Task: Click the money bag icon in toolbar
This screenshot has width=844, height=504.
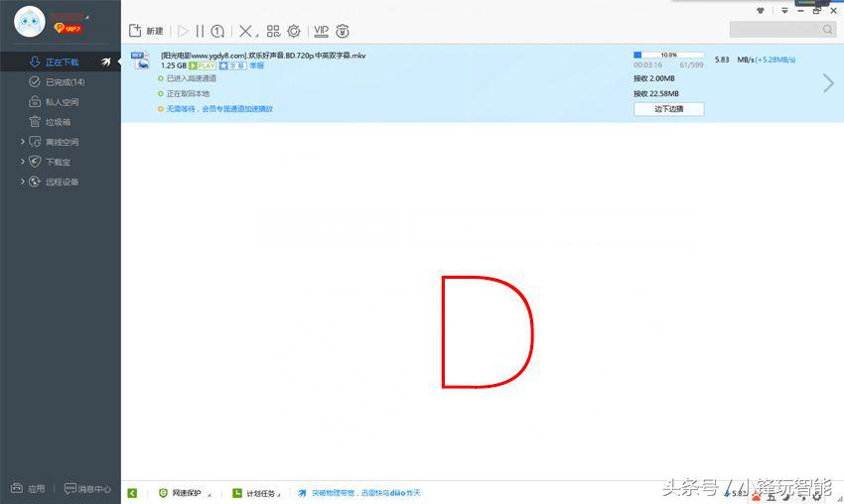Action: (343, 31)
